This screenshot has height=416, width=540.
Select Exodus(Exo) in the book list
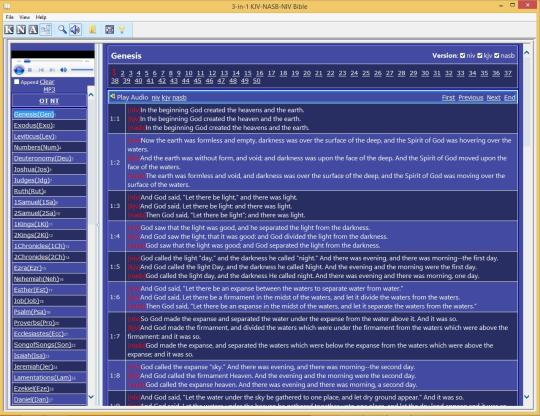click(x=33, y=125)
